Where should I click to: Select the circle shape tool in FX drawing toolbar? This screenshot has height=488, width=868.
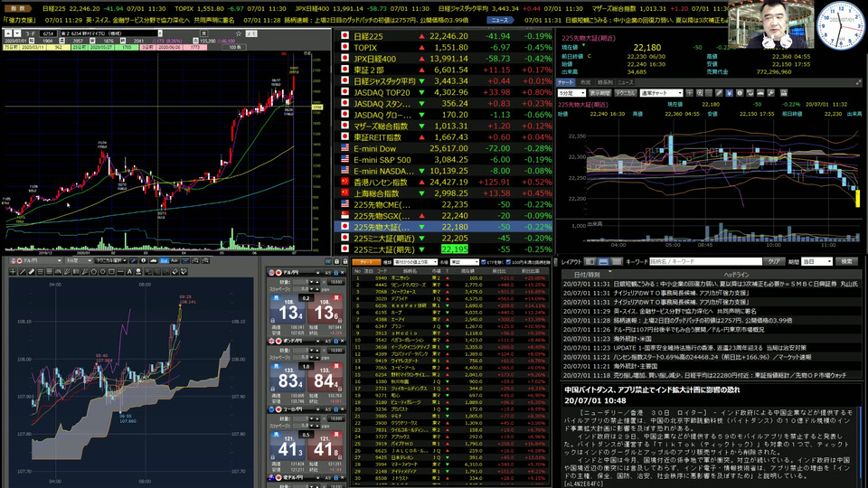pyautogui.click(x=102, y=272)
